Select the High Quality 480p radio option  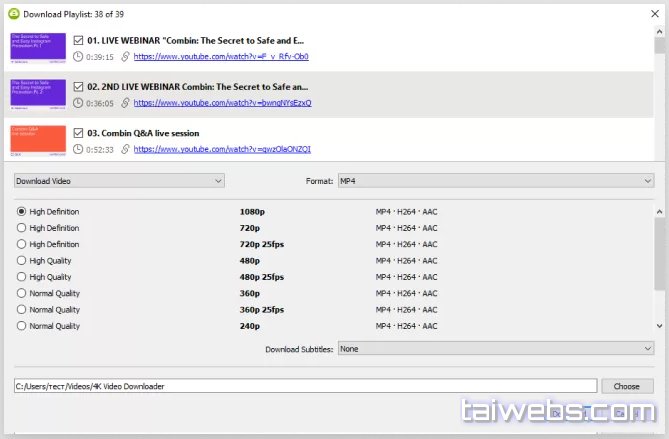pos(21,260)
